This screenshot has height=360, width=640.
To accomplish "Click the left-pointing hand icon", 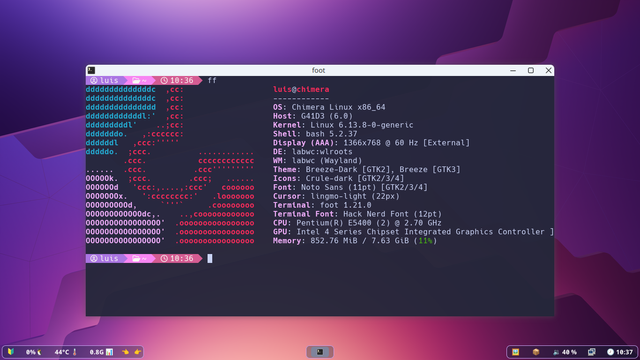I will coord(125,352).
